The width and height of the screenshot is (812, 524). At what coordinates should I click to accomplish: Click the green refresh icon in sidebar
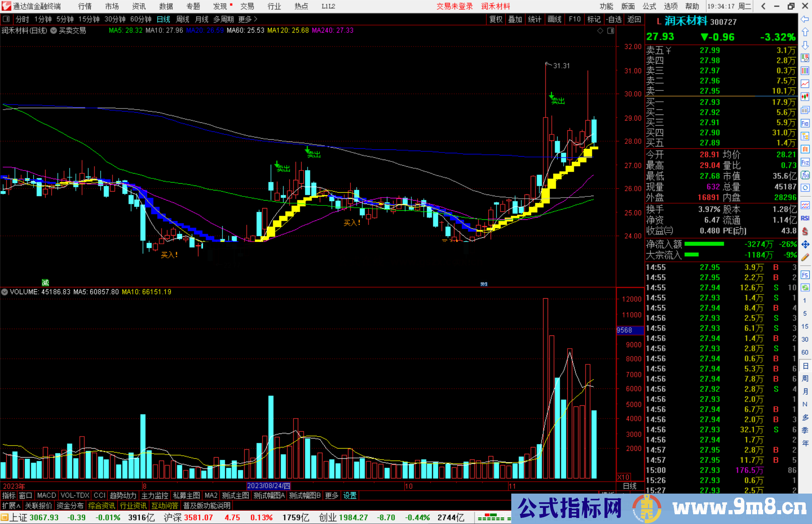(805, 288)
